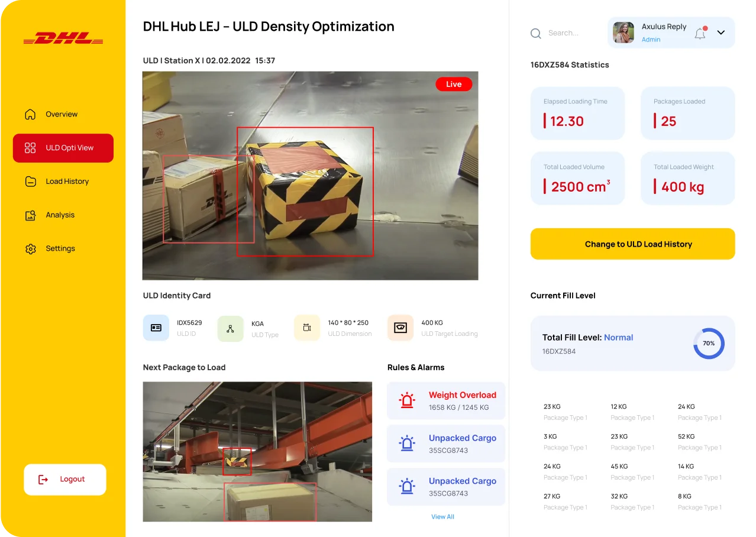Viewport: 756px width, 537px height.
Task: Click the Next Package to Load thumbnail
Action: 257,452
